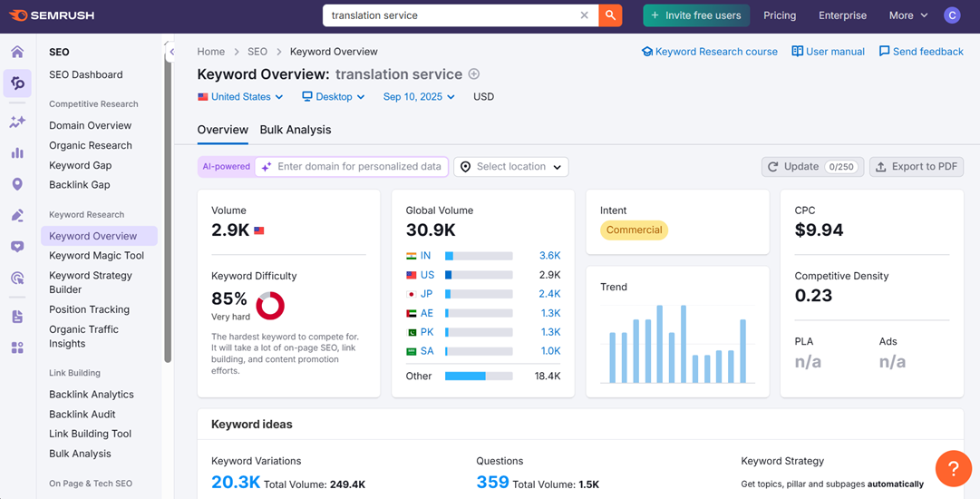Open Backlink Gap in sidebar
Screen dimensions: 980x499
[80, 185]
